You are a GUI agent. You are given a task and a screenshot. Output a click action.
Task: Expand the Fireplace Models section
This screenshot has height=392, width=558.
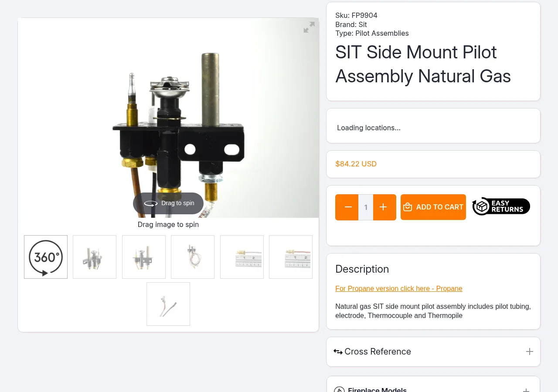pyautogui.click(x=433, y=384)
